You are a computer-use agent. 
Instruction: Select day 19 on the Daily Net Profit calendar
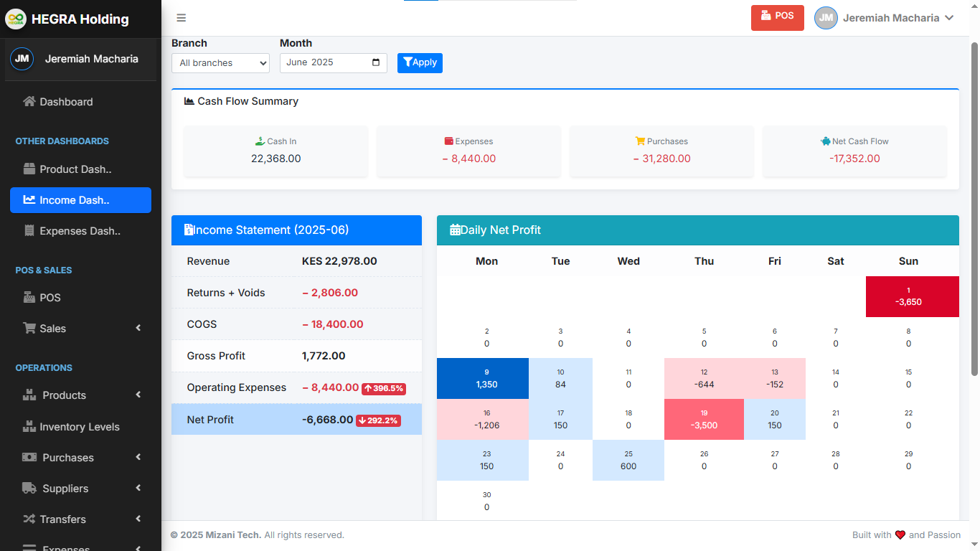(x=704, y=418)
